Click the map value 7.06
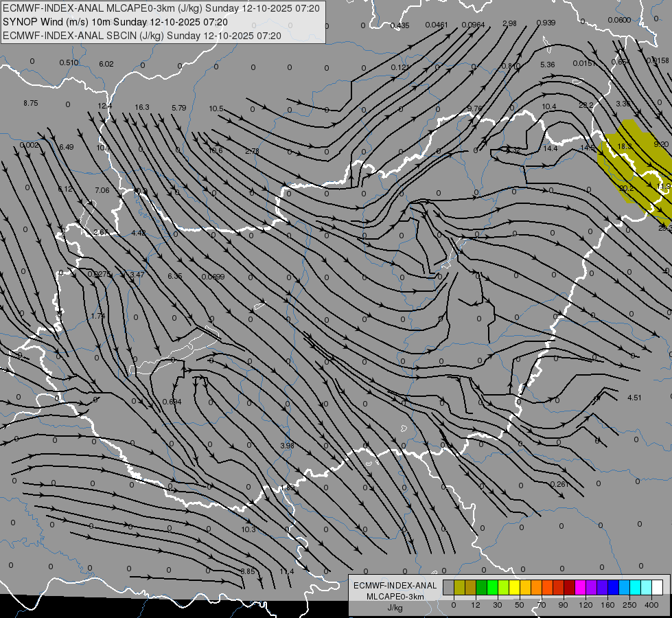Screen dimensions: 672x618 click(x=102, y=190)
